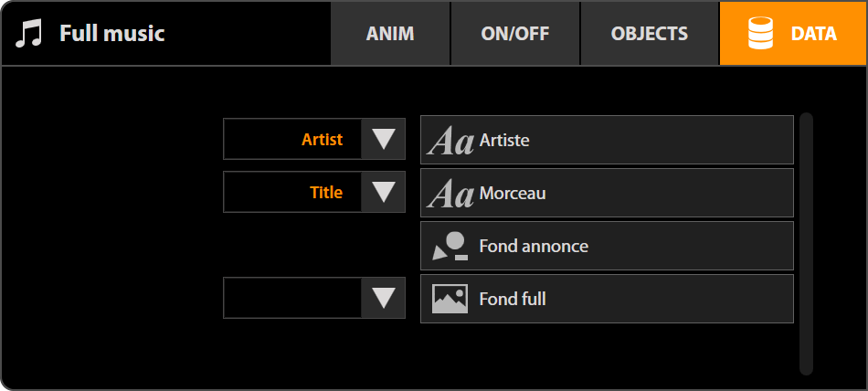
Task: Open the ON/OFF tab
Action: coord(515,34)
